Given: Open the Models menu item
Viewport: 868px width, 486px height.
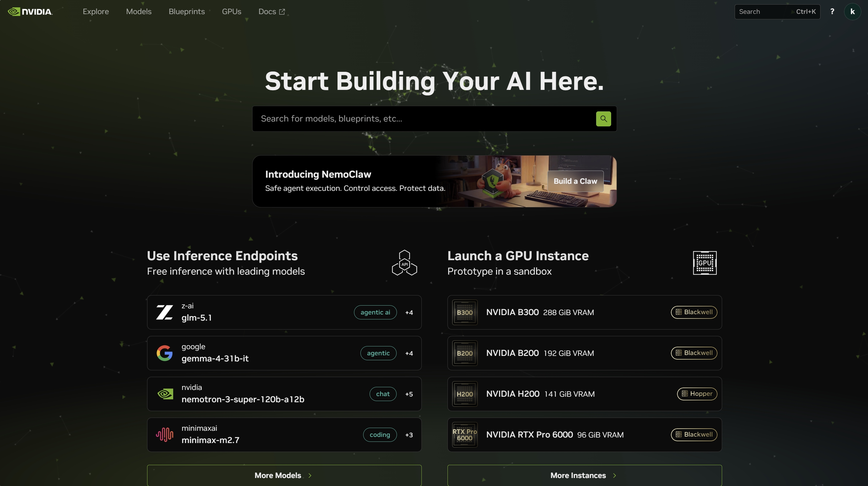Looking at the screenshot, I should point(139,12).
